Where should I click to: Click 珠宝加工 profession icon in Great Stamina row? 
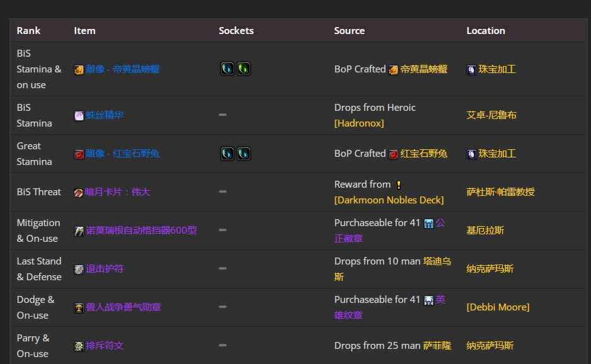point(471,154)
